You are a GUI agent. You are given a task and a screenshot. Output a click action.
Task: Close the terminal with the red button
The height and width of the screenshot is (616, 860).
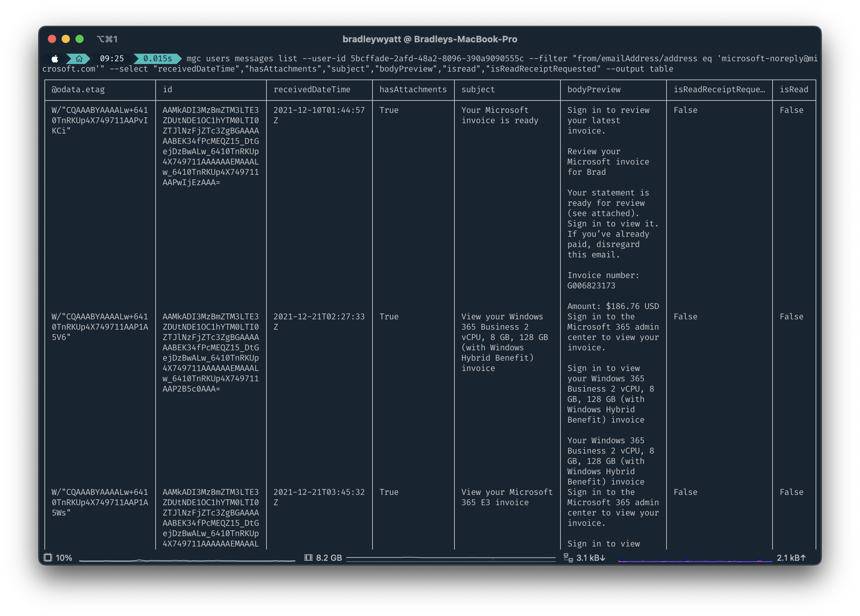point(52,39)
